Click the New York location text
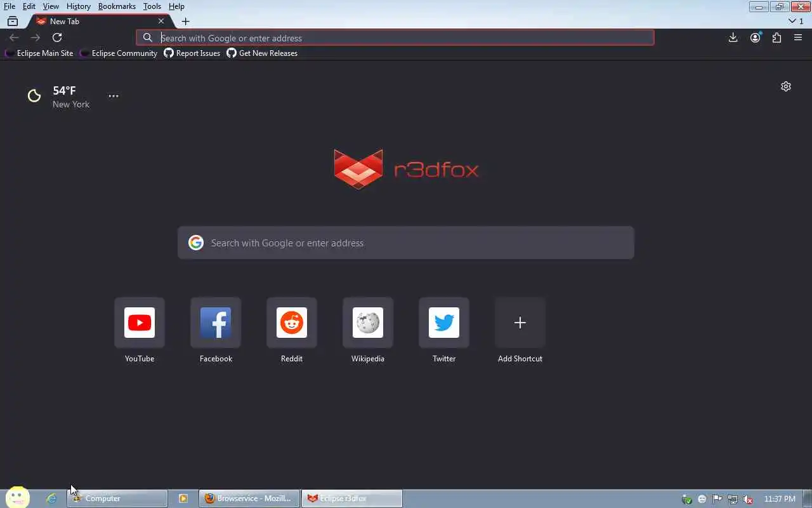812x508 pixels. [71, 104]
